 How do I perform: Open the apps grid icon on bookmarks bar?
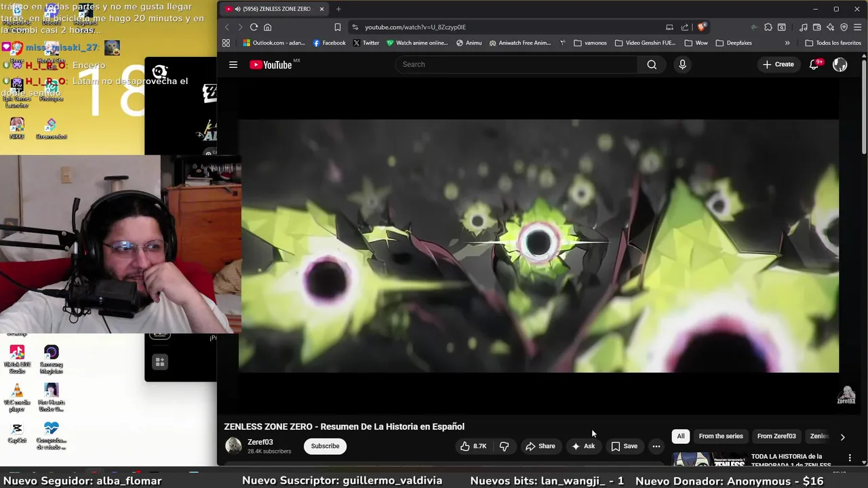click(226, 43)
